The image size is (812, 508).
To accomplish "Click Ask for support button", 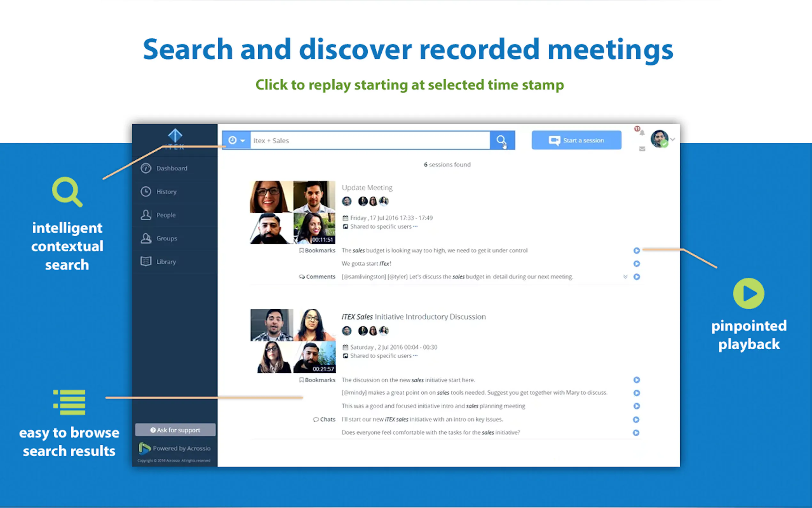I will [x=175, y=430].
